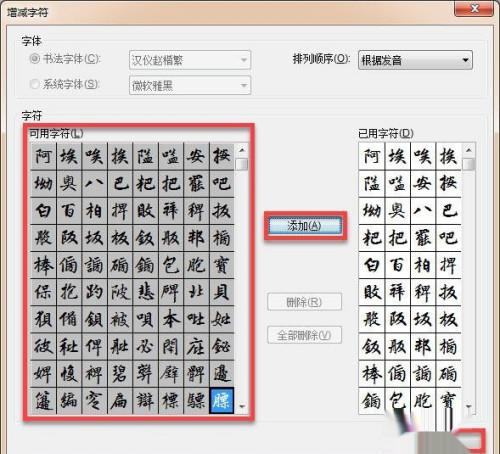This screenshot has width=500, height=454.
Task: Select character 阿 in 已用字符 list
Action: click(372, 156)
